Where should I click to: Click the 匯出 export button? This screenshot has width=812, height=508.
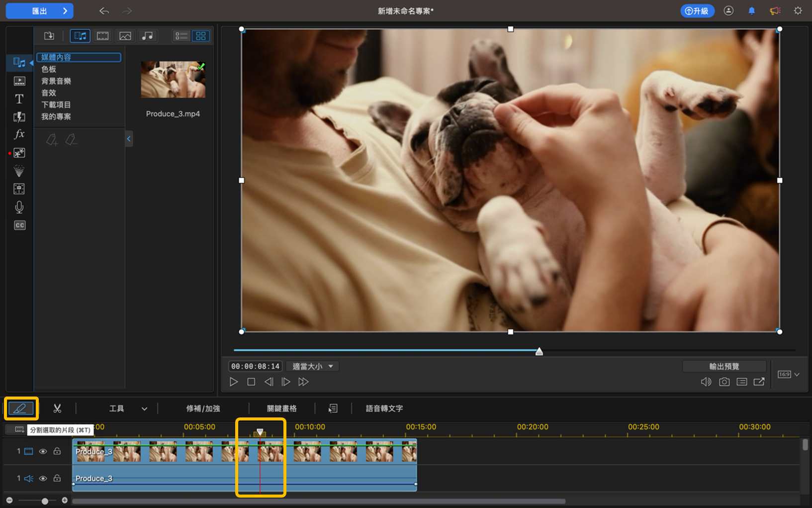click(40, 11)
